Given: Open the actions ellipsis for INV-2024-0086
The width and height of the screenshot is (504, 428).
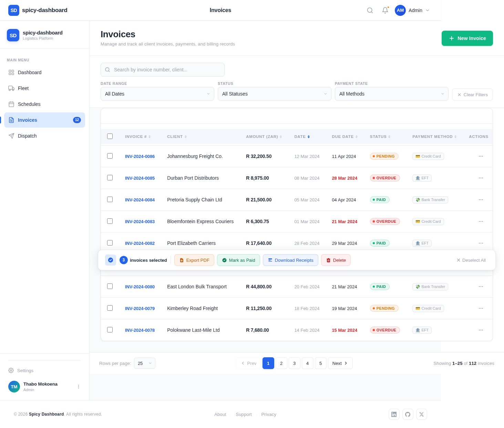Looking at the screenshot, I should click(481, 156).
